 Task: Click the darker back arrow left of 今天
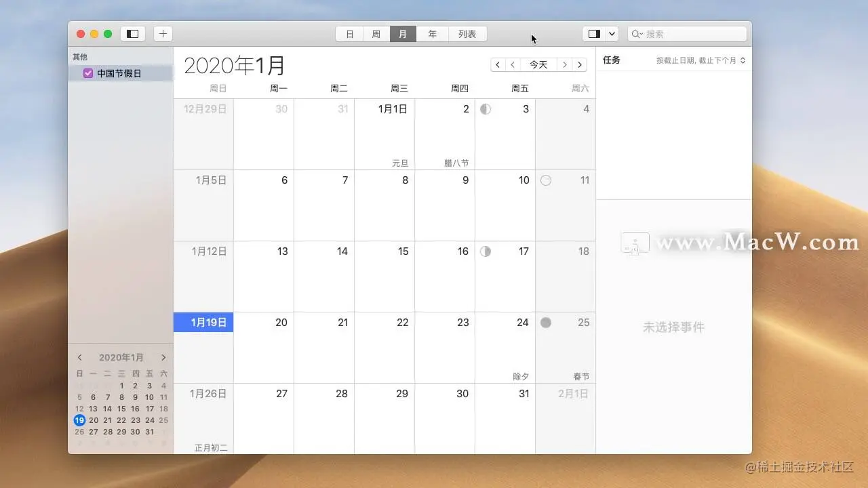(x=498, y=64)
